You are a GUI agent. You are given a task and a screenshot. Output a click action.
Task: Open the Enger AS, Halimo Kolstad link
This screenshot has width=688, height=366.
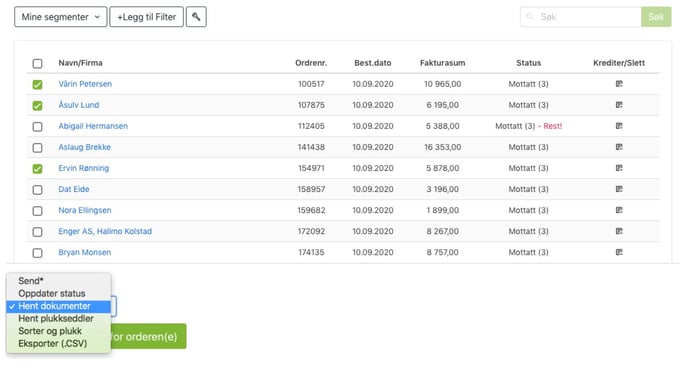(105, 231)
